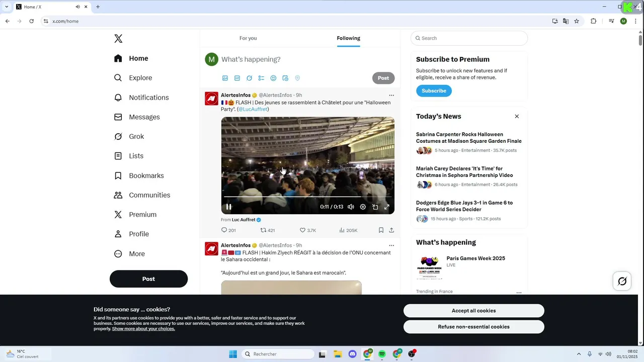644x362 pixels.
Task: Open Mariah Carey Christmas news story
Action: point(464,172)
